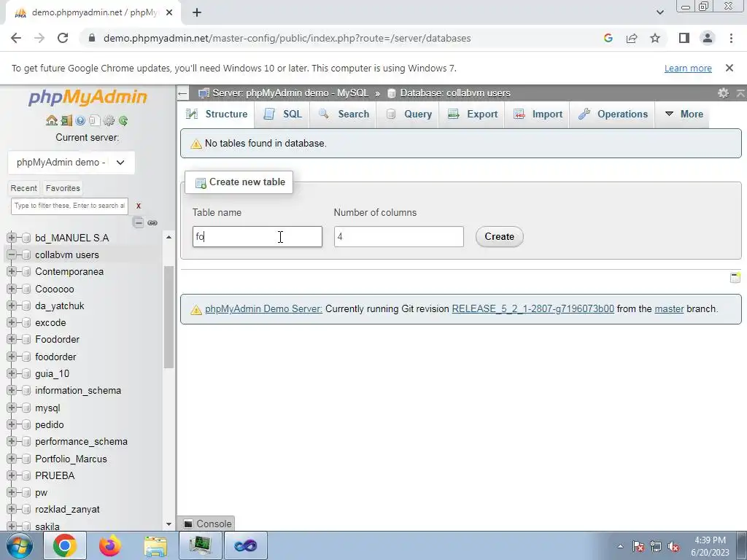The image size is (747, 560).
Task: Open MySQL documentation page icon
Action: pos(94,120)
